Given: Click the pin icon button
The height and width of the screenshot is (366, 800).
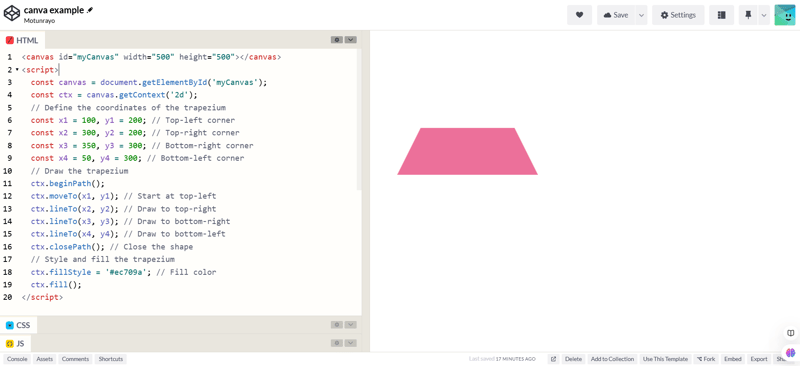Looking at the screenshot, I should click(x=748, y=15).
